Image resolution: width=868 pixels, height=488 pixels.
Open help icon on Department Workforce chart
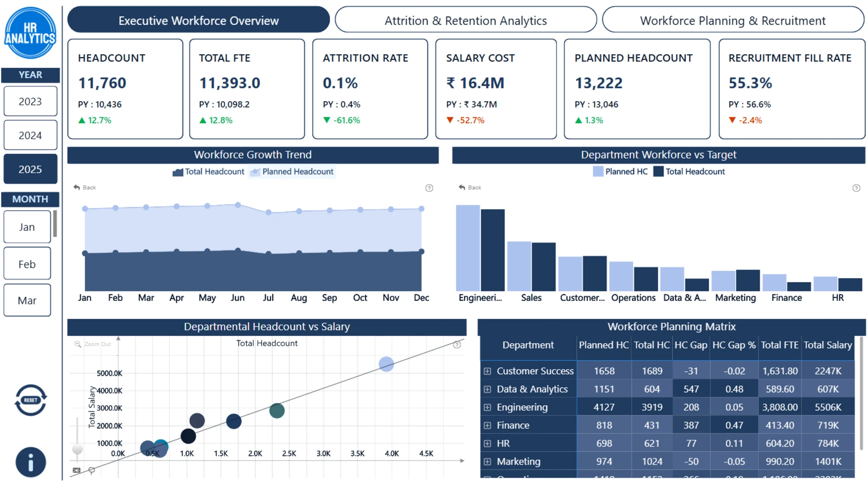(856, 188)
